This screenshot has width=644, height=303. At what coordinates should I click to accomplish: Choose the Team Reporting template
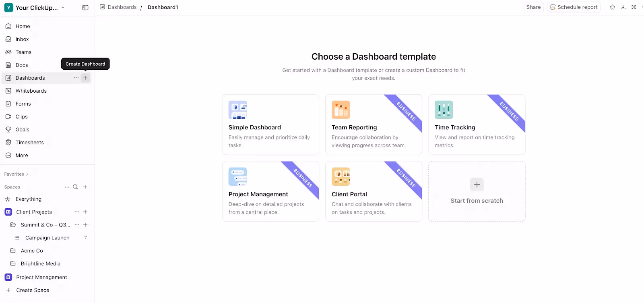click(374, 125)
